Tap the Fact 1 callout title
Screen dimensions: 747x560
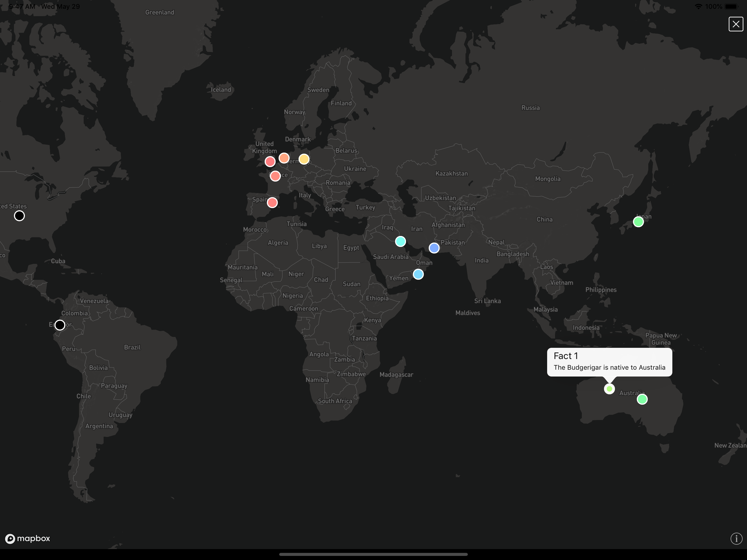pyautogui.click(x=566, y=356)
